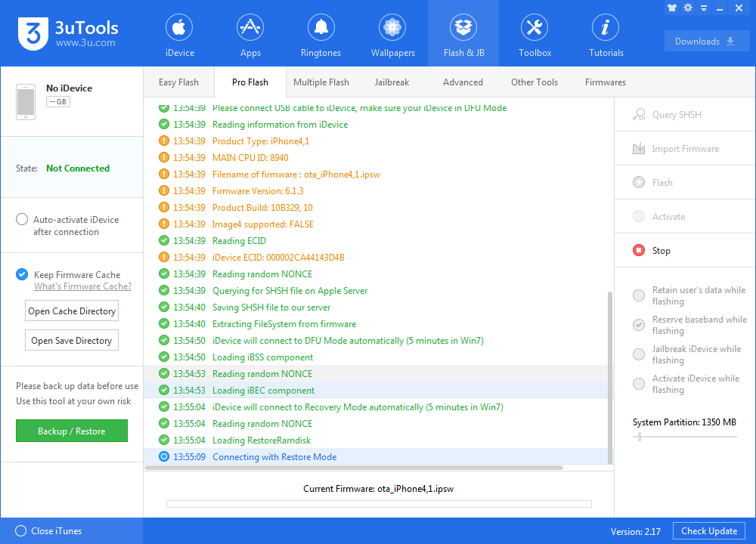Click the log horizontal scrollbar
Viewport: 756px width, 544px height.
[354, 468]
